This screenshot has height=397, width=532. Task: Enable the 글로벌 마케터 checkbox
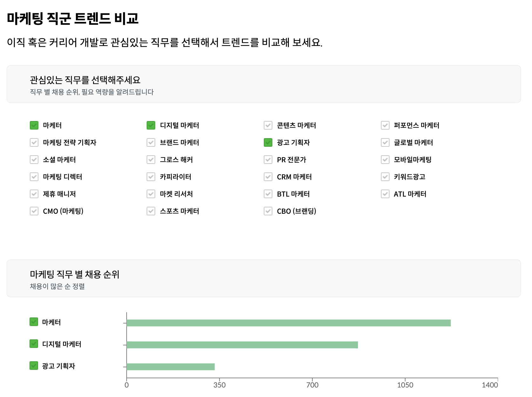(x=385, y=143)
